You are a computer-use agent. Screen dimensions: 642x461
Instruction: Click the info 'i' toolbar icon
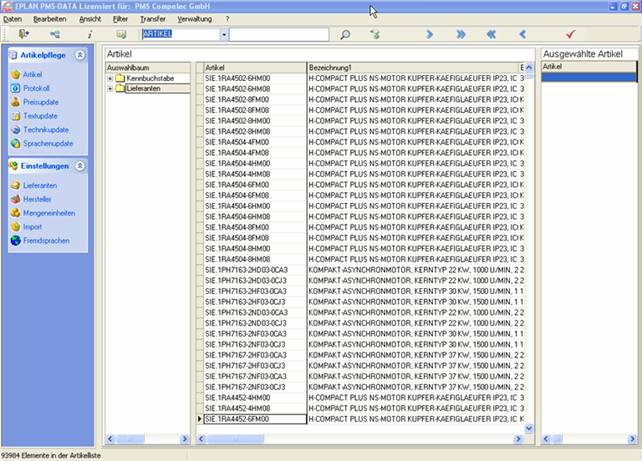tap(89, 34)
